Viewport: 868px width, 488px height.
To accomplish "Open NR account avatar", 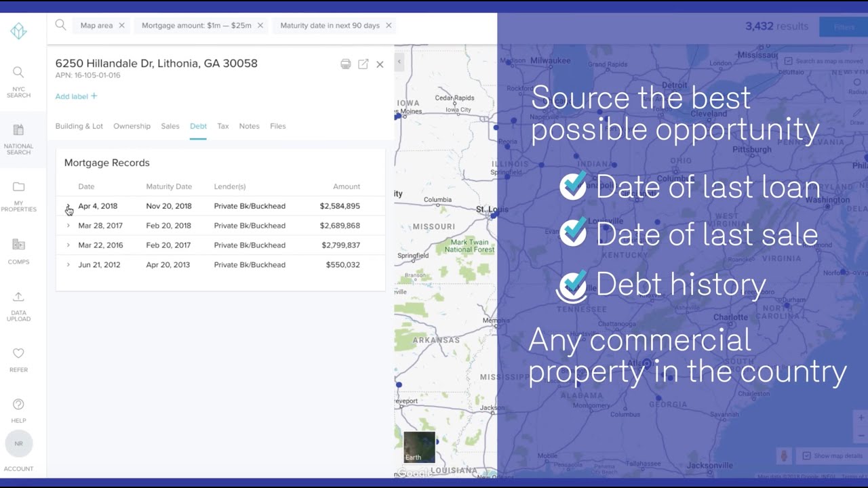I will [x=18, y=444].
